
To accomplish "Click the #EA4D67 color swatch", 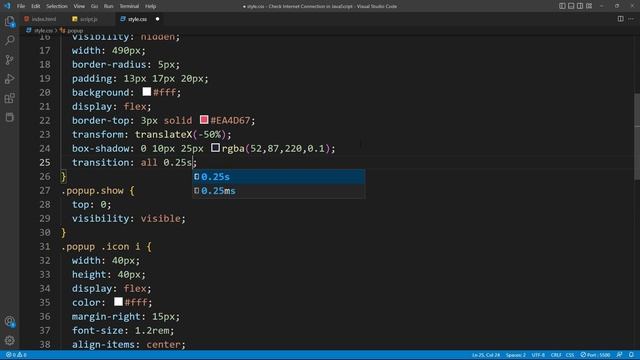I will click(204, 120).
